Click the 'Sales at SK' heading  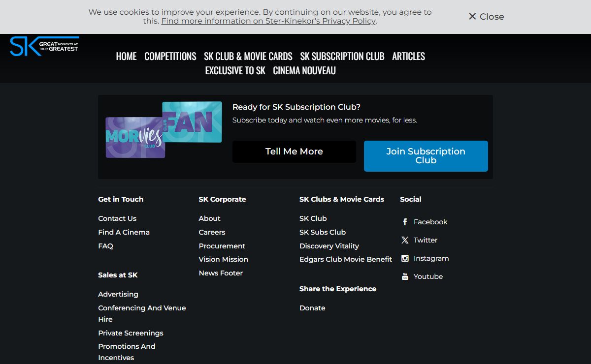(118, 275)
